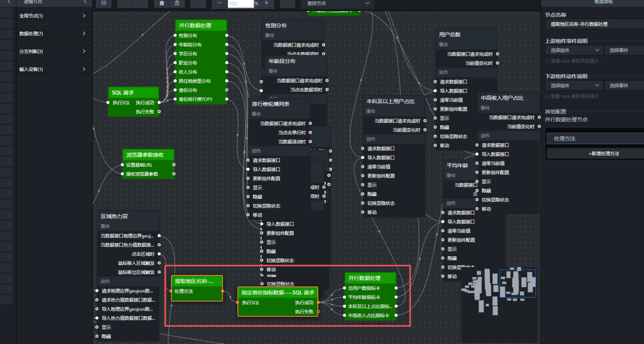Expand the 分支判断(3) category
Image resolution: width=644 pixels, height=344 pixels.
coord(54,51)
